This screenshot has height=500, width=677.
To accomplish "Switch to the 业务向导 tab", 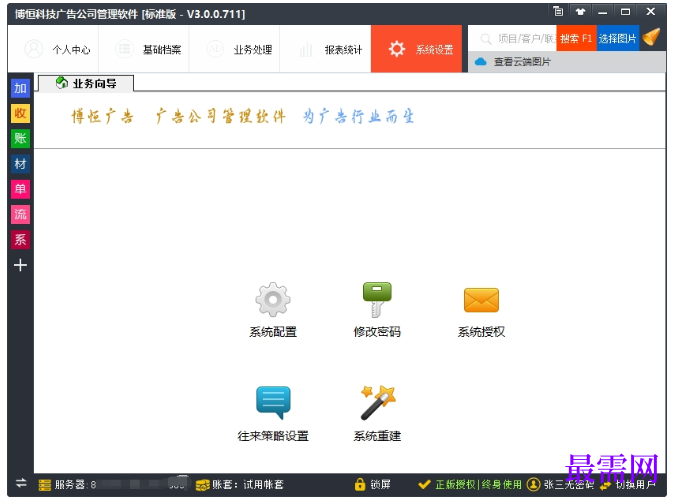I will click(x=86, y=83).
